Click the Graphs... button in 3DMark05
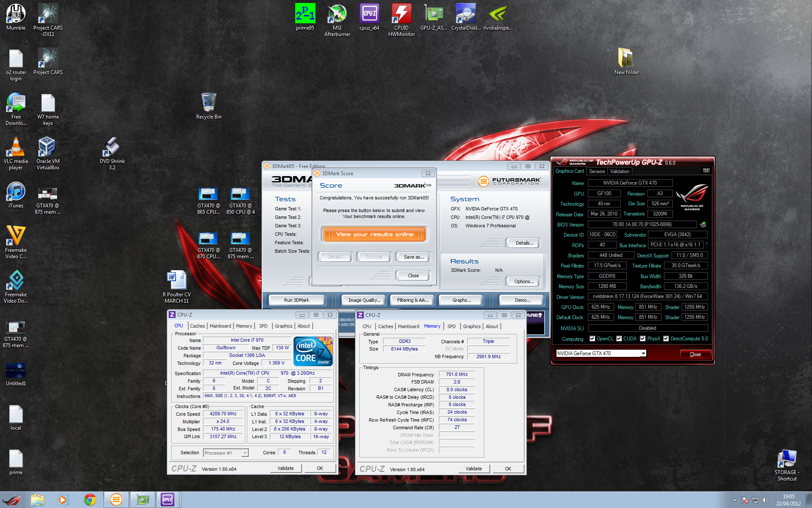Screen dimensions: 812x508 point(461,300)
